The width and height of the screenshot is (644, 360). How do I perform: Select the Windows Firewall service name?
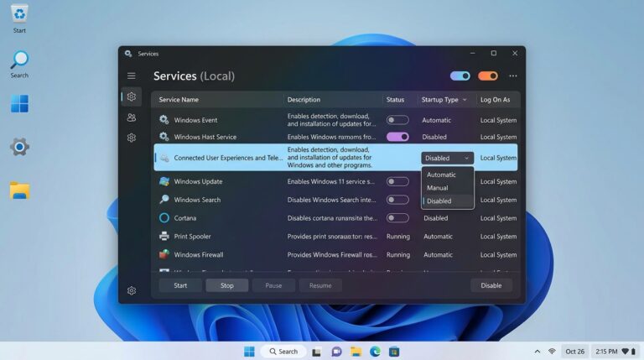[199, 254]
